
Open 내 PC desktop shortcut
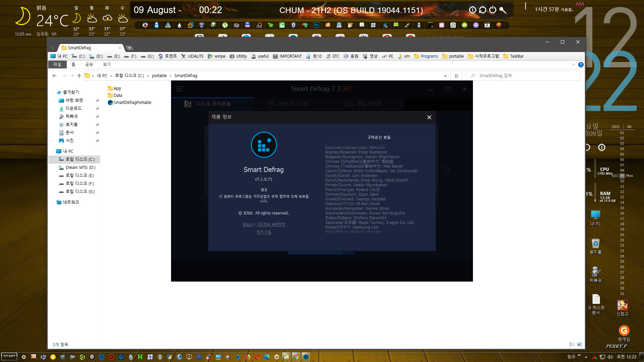[596, 218]
